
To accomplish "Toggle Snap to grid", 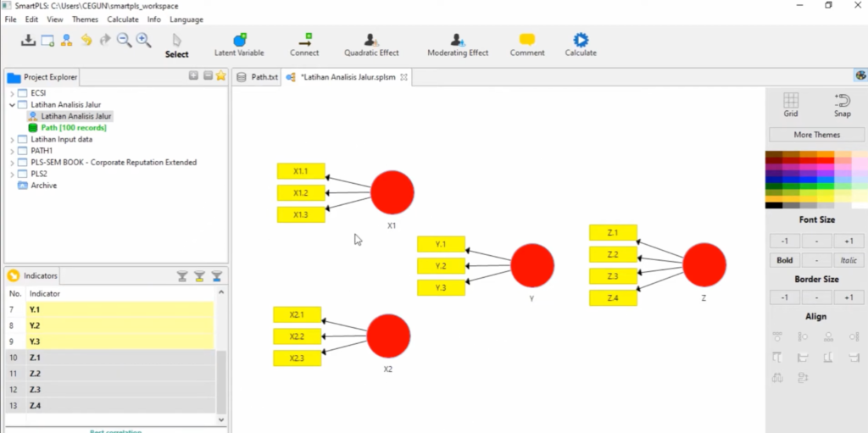I will point(842,105).
